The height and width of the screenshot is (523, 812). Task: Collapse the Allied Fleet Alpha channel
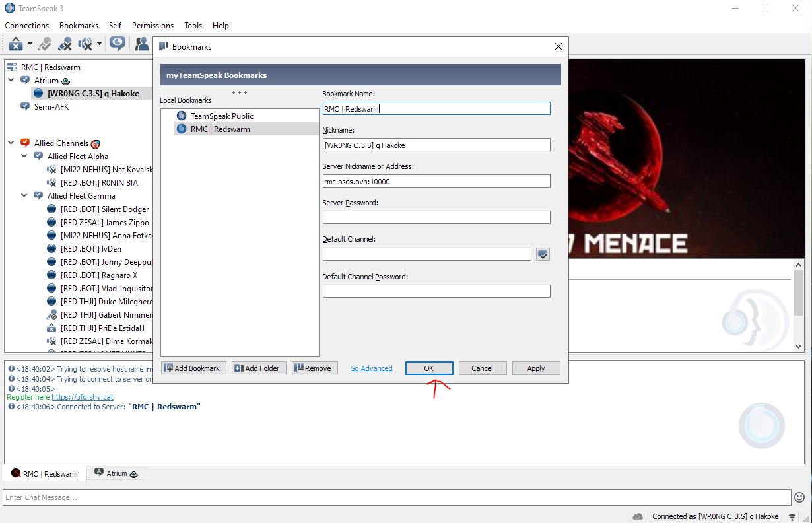point(24,156)
